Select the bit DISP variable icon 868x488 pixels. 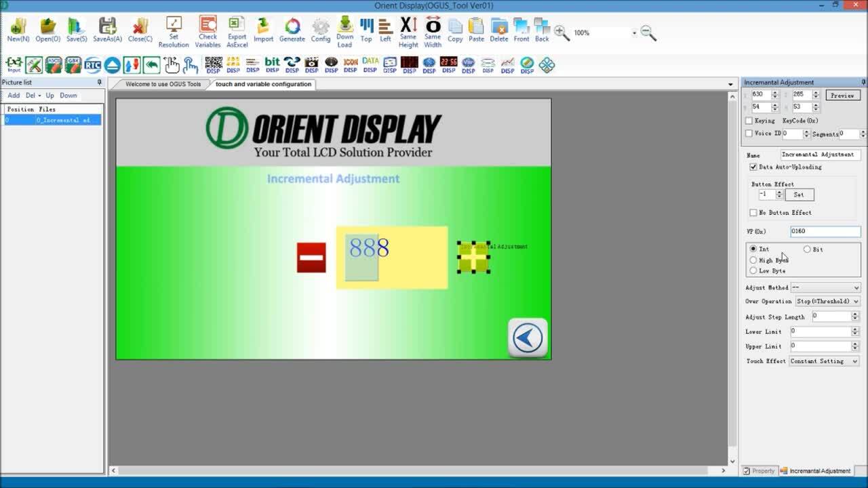click(x=273, y=65)
